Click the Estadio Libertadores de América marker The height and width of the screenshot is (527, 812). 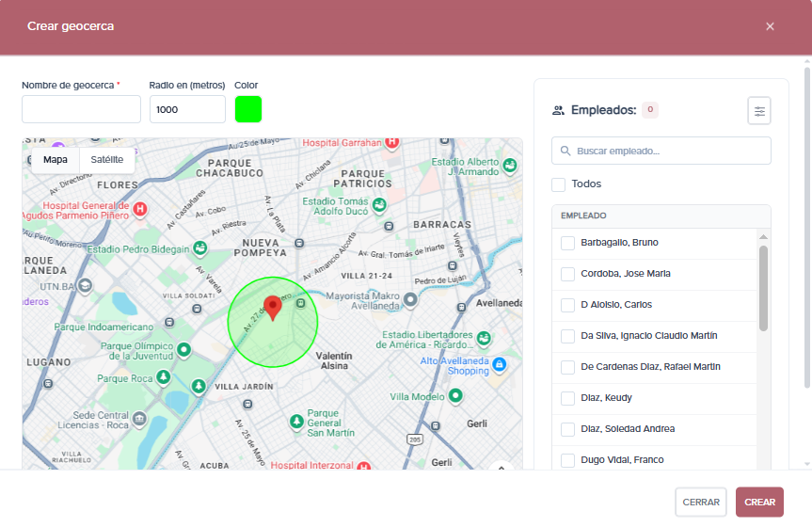click(484, 339)
